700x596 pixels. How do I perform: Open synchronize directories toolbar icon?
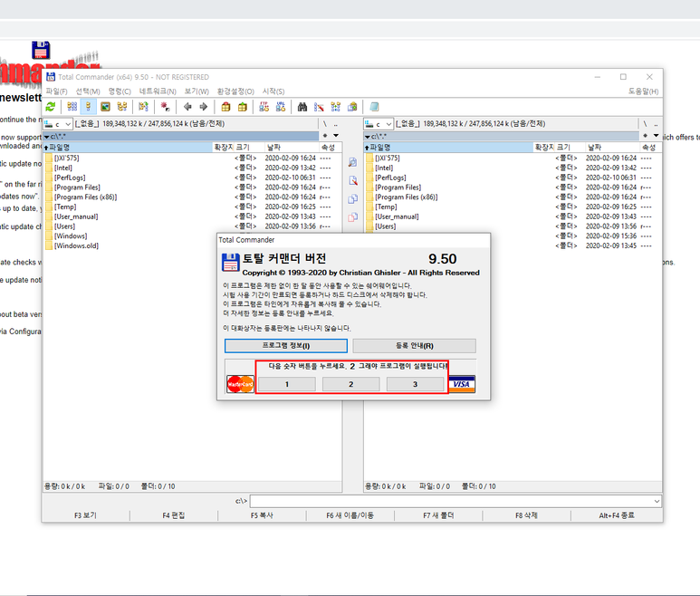pyautogui.click(x=336, y=107)
